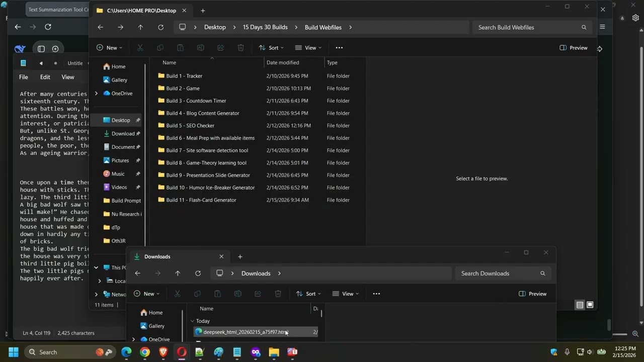Open the taskbar clock showing 12:25 PM

click(x=624, y=352)
